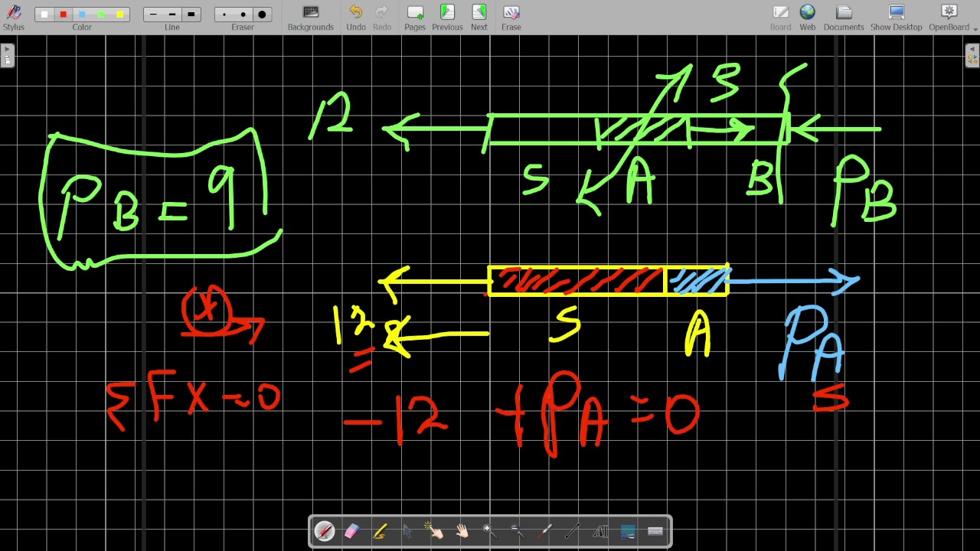Click the Redo button
Screen dimensions: 980x551
pyautogui.click(x=382, y=18)
